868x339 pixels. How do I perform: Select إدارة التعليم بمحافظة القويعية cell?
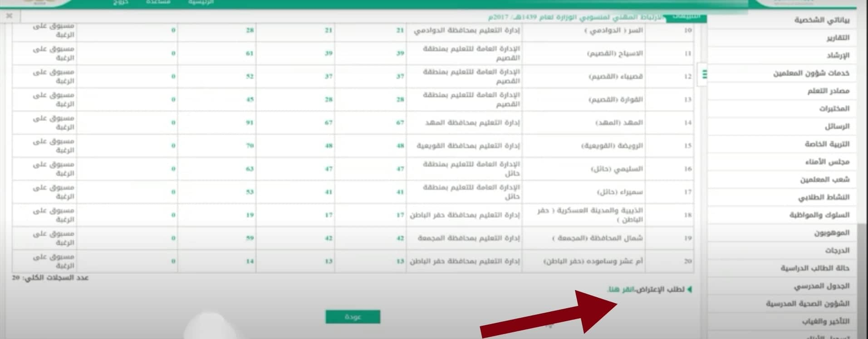click(464, 145)
